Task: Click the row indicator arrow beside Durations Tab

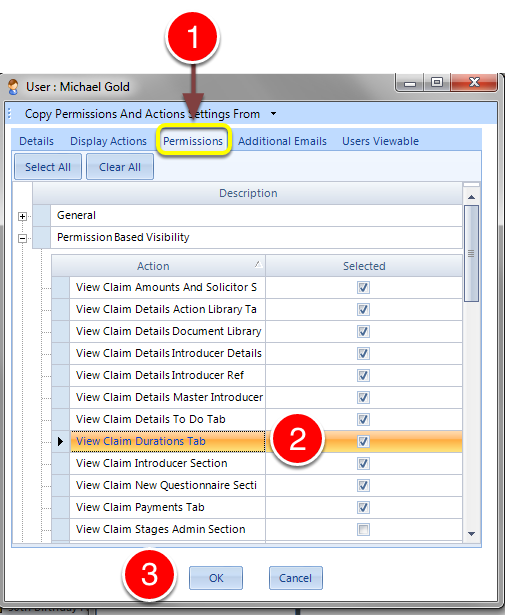Action: (60, 441)
